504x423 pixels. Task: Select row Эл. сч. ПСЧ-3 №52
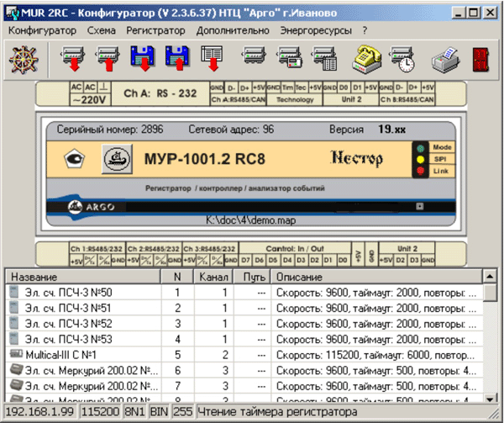[x=244, y=324]
